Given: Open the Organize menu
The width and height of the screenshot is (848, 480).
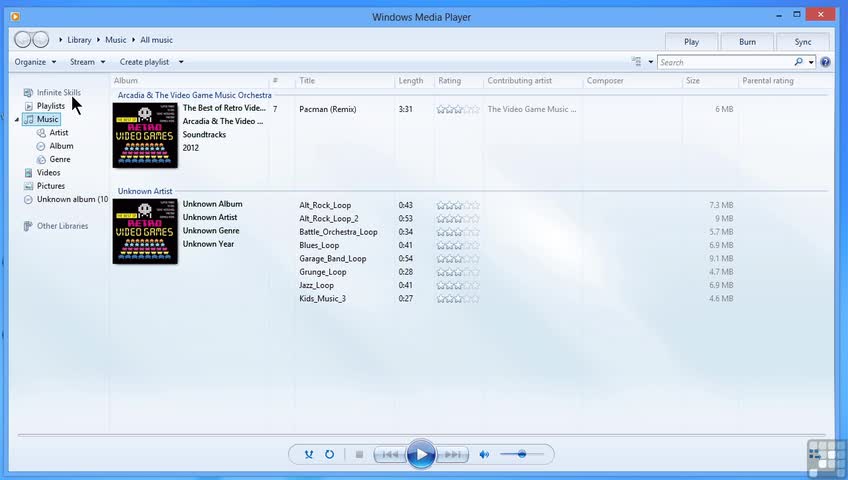Looking at the screenshot, I should pos(35,62).
